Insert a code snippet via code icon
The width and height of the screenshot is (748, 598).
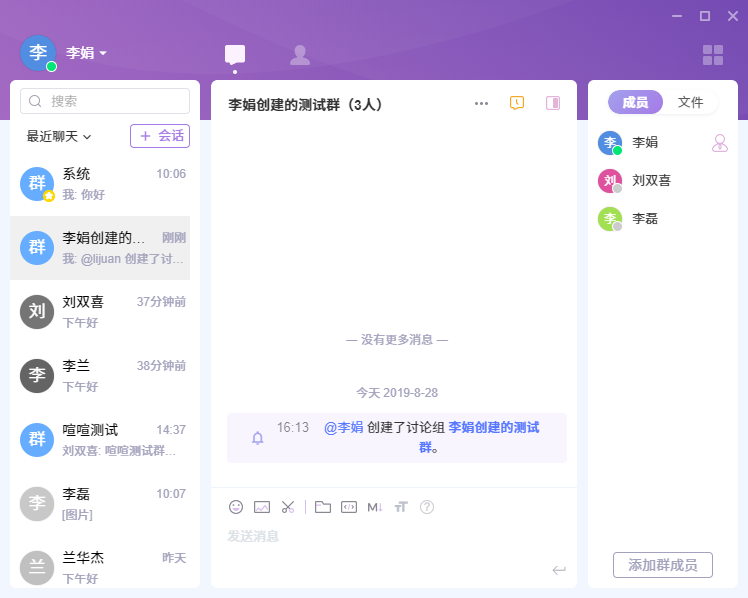point(348,507)
